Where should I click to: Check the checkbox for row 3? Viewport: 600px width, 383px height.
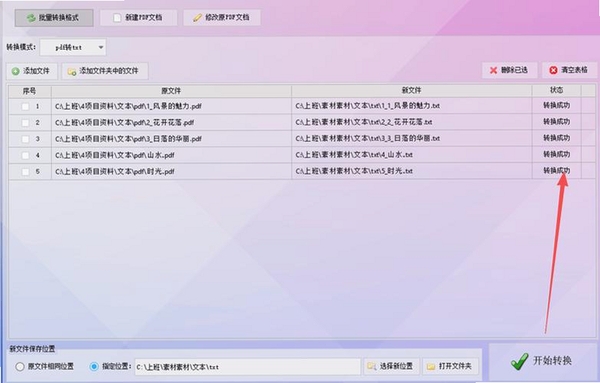point(25,139)
